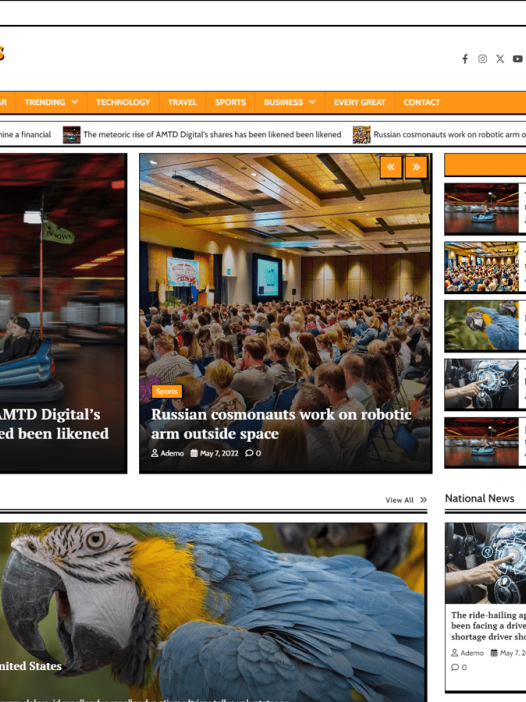
Task: Open the Business menu item
Action: pyautogui.click(x=283, y=102)
